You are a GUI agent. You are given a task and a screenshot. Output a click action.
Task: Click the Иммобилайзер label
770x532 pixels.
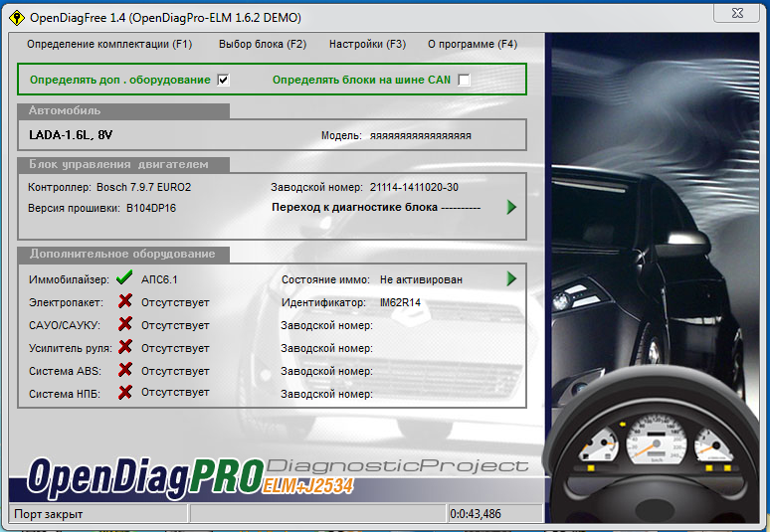click(69, 279)
